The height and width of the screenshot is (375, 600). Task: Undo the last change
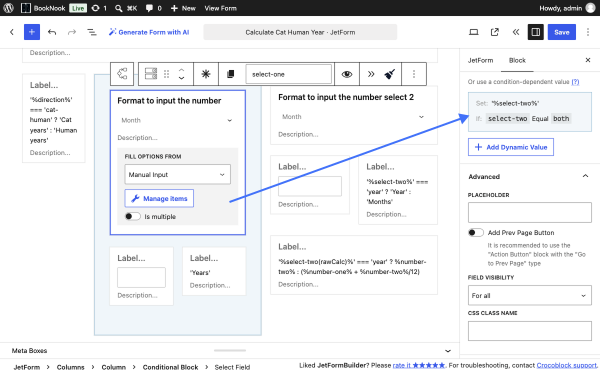pyautogui.click(x=52, y=32)
